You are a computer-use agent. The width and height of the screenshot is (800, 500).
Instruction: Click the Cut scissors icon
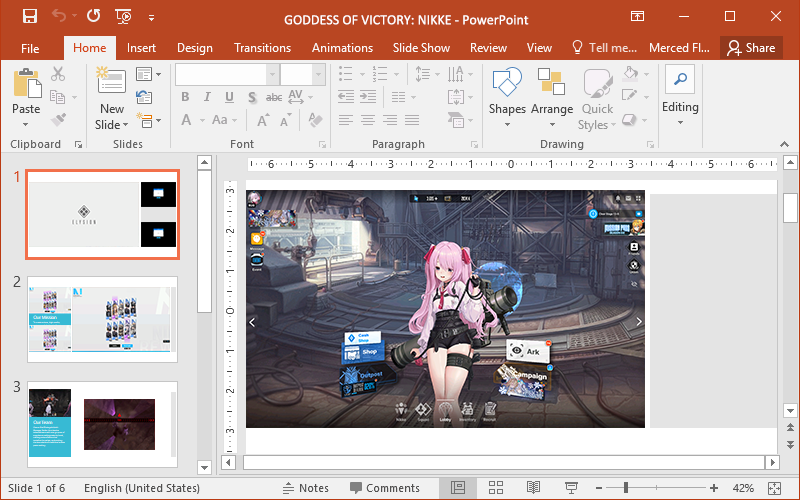(58, 74)
